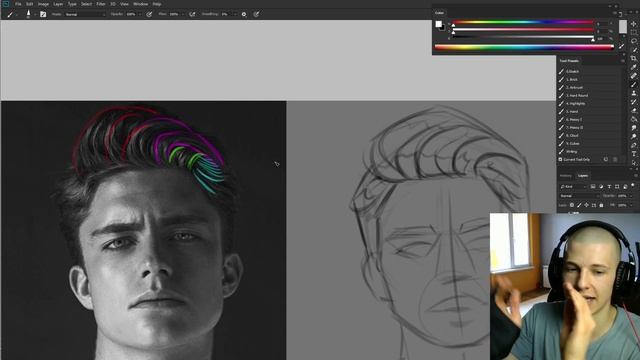Switch to the Layers tab
640x360 pixels.
click(x=583, y=176)
